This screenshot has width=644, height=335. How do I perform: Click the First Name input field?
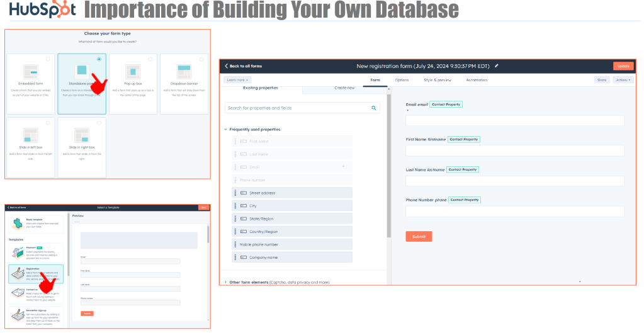point(514,150)
